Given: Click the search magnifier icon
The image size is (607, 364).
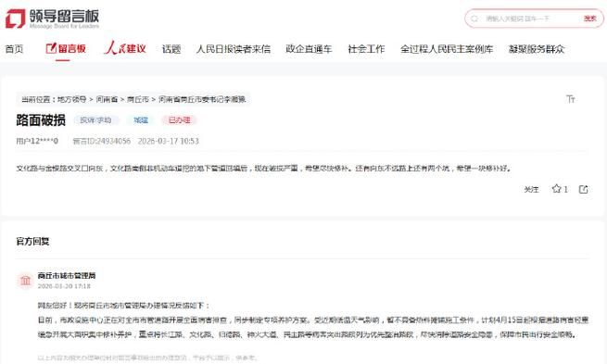Looking at the screenshot, I should [474, 19].
